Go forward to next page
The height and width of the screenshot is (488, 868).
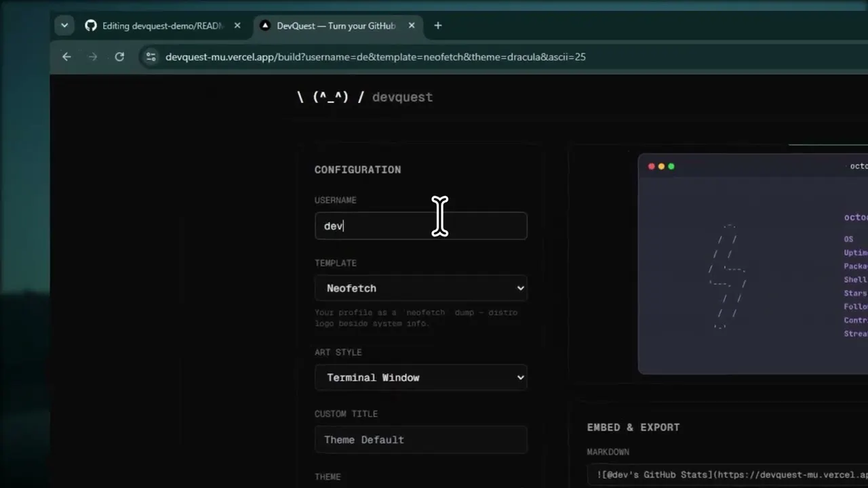tap(93, 57)
